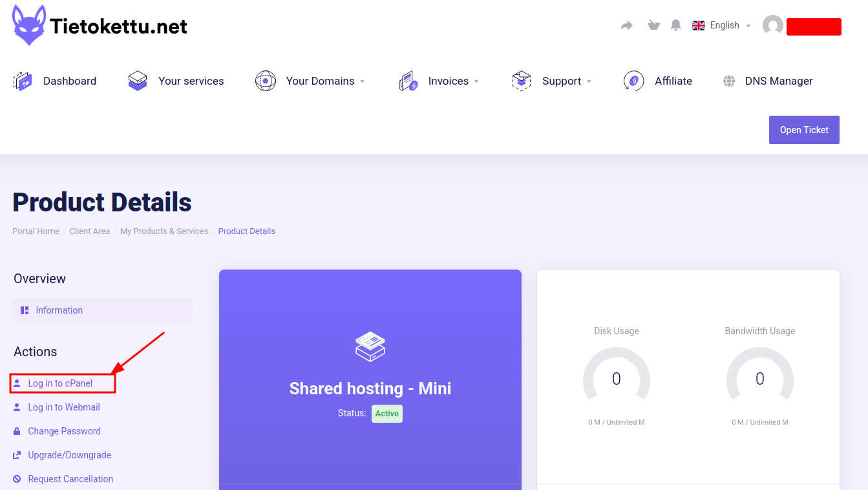
Task: Click the Your services box icon
Action: tap(138, 81)
